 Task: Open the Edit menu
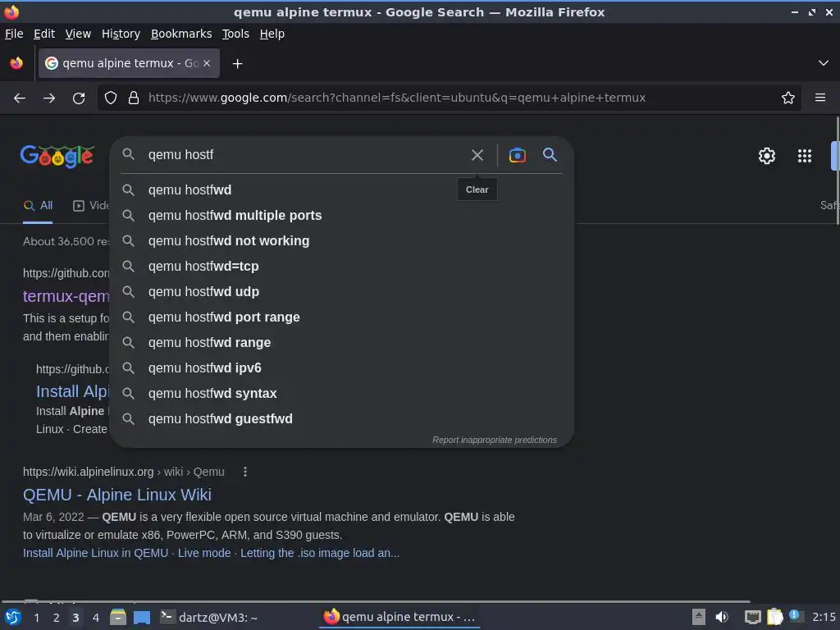[44, 34]
